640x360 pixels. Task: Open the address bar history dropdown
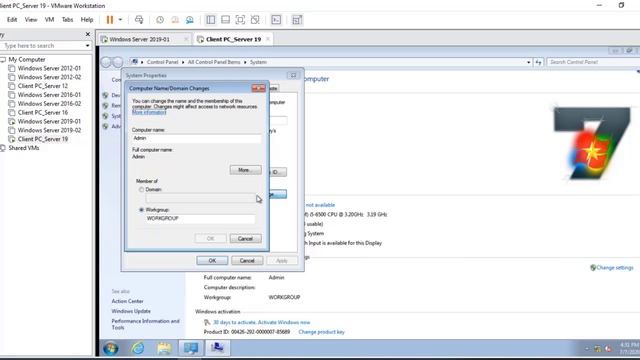[529, 62]
